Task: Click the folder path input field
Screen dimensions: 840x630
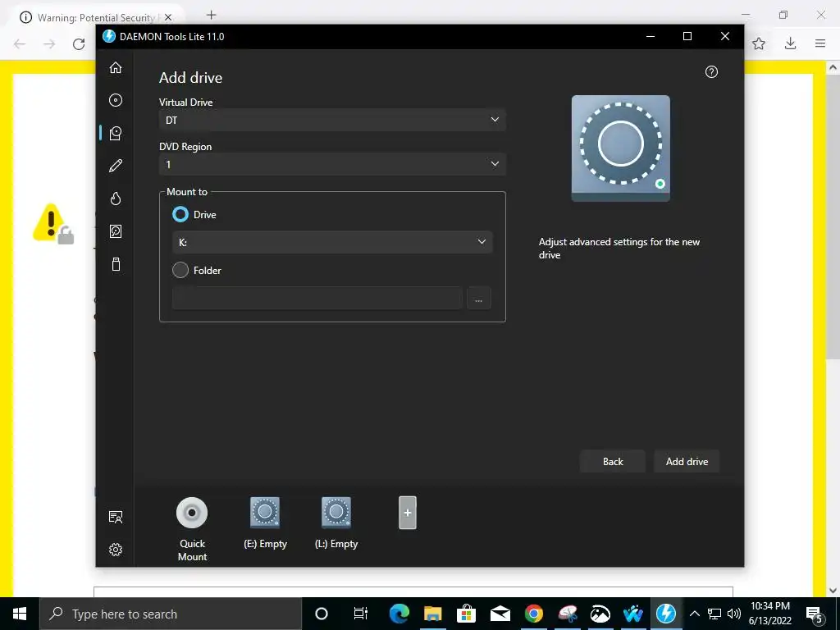Action: tap(317, 299)
